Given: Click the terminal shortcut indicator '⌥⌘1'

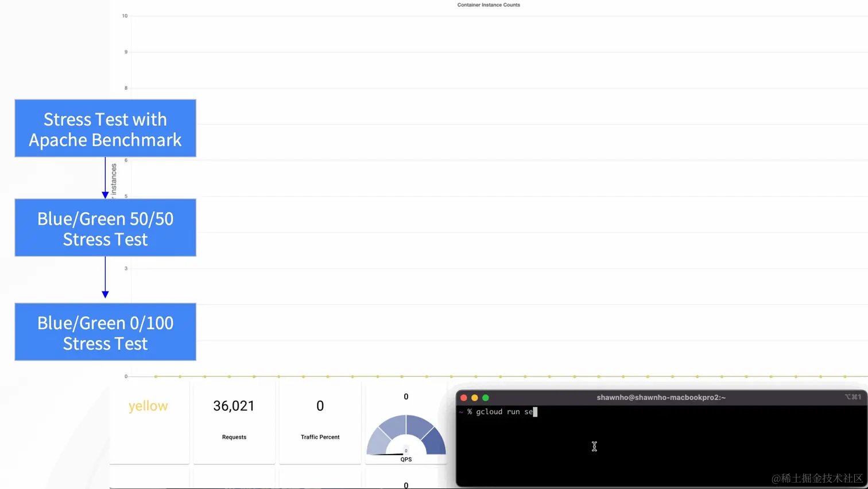Looking at the screenshot, I should [852, 397].
